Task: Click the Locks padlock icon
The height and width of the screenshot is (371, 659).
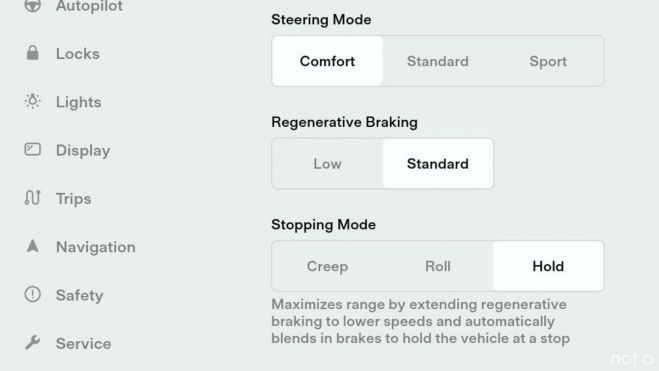Action: [x=32, y=53]
